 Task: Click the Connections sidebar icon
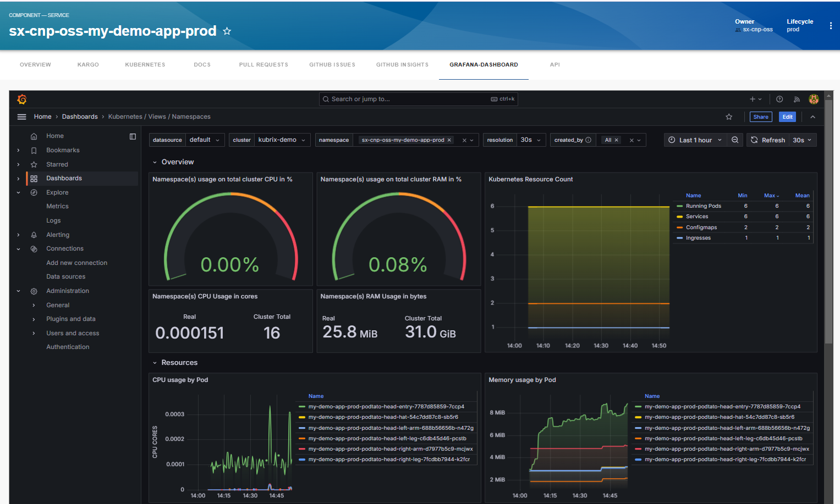point(34,249)
